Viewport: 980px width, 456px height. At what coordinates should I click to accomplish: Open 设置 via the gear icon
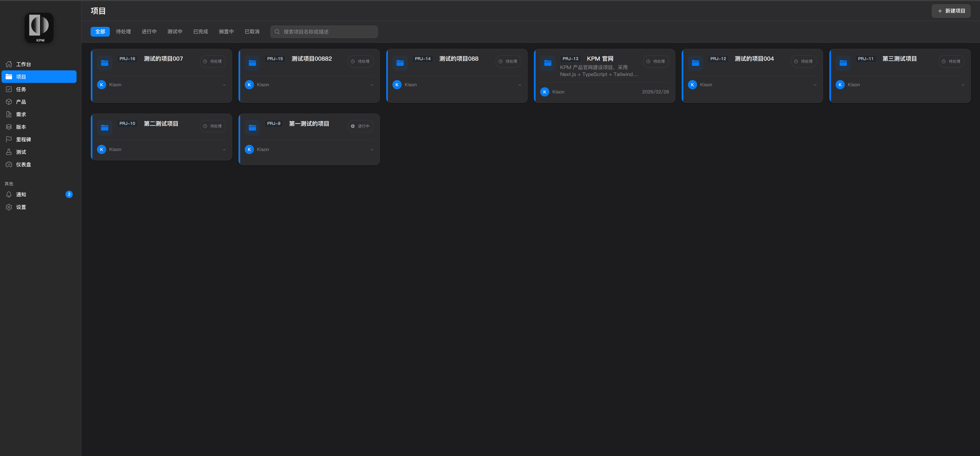[9, 207]
